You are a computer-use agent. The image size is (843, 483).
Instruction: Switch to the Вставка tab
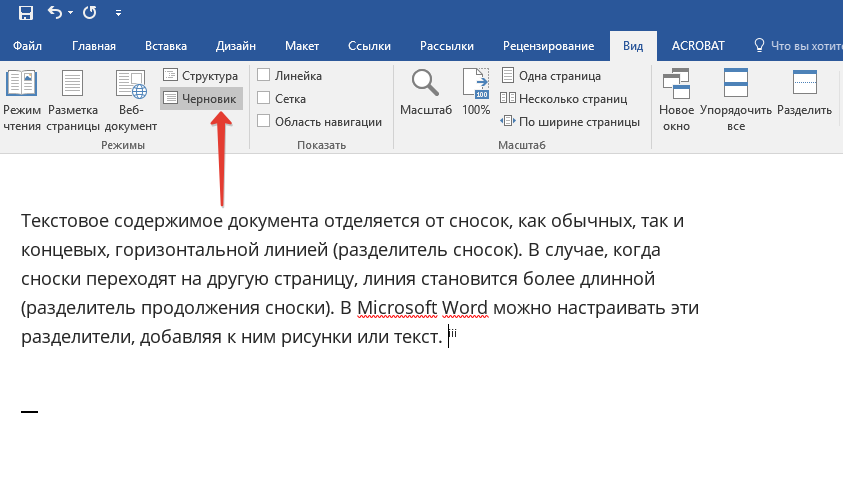point(166,46)
